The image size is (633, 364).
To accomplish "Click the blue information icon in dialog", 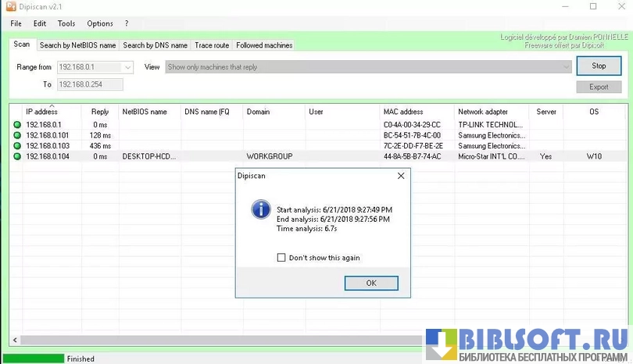I will click(260, 209).
